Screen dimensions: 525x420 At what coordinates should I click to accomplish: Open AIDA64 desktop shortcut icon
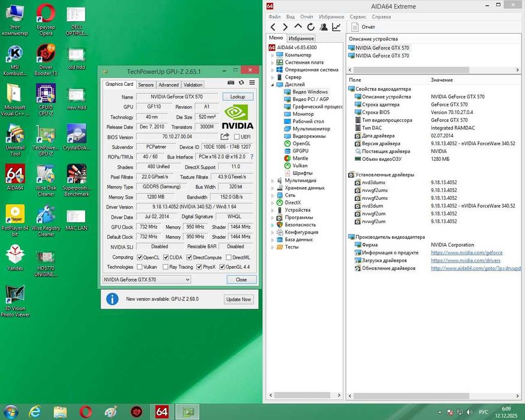15,177
